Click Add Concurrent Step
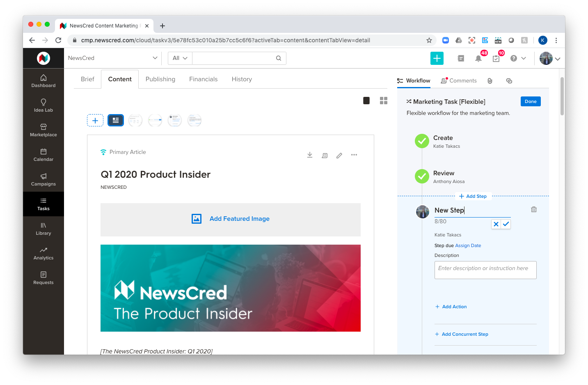 462,334
